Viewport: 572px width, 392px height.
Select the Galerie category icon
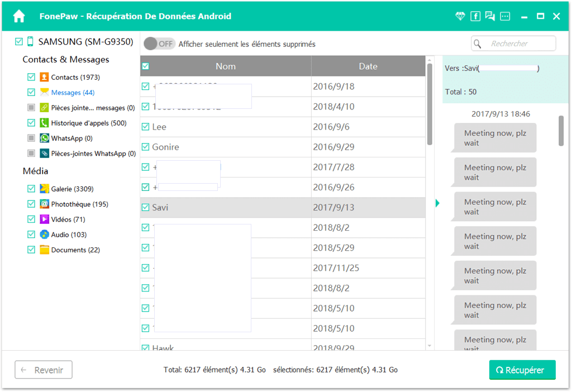[x=44, y=189]
